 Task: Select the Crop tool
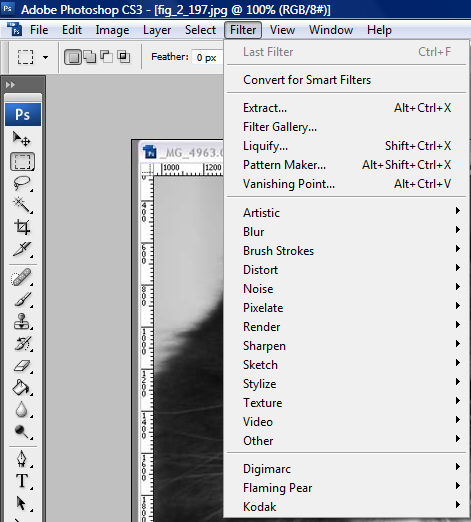pos(22,227)
